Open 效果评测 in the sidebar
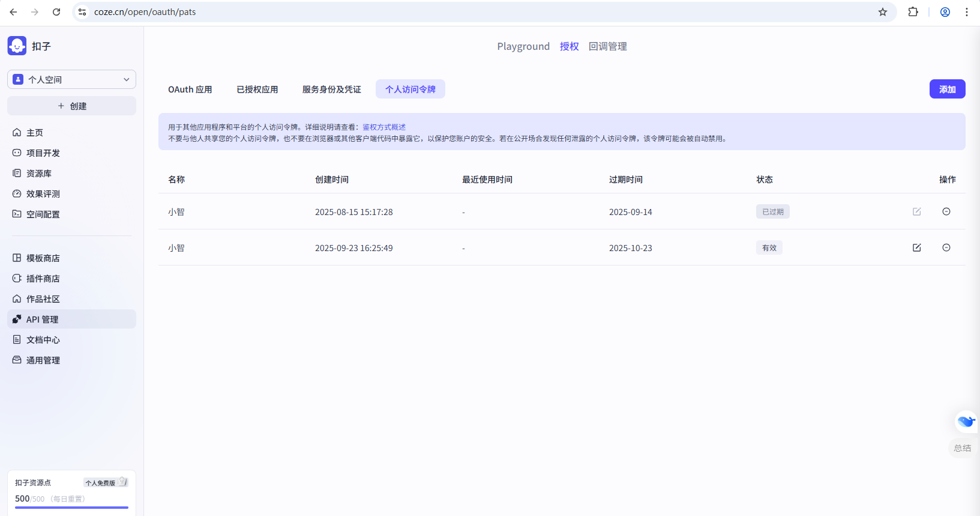980x516 pixels. coord(71,193)
